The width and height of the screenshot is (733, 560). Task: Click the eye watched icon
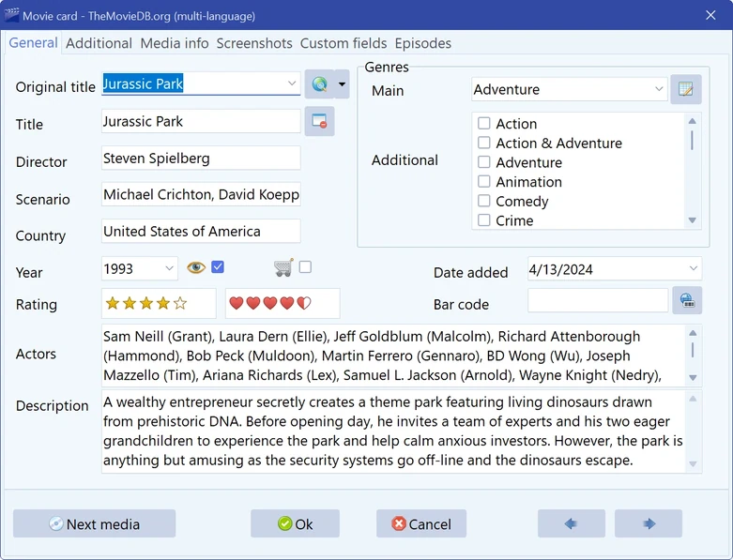pyautogui.click(x=196, y=267)
